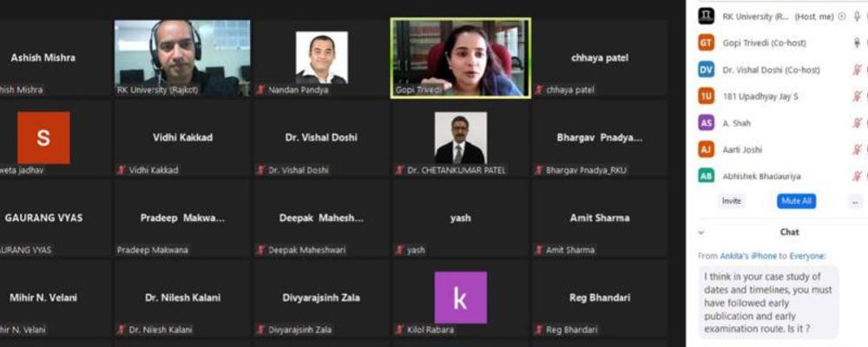The width and height of the screenshot is (868, 347).
Task: Select RK University (Rajkot) video tile
Action: [x=182, y=58]
